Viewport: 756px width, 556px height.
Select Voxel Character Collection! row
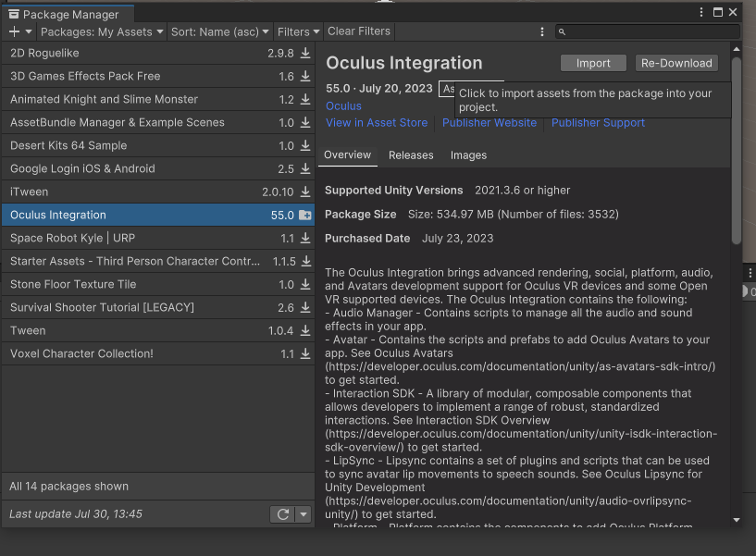point(158,354)
